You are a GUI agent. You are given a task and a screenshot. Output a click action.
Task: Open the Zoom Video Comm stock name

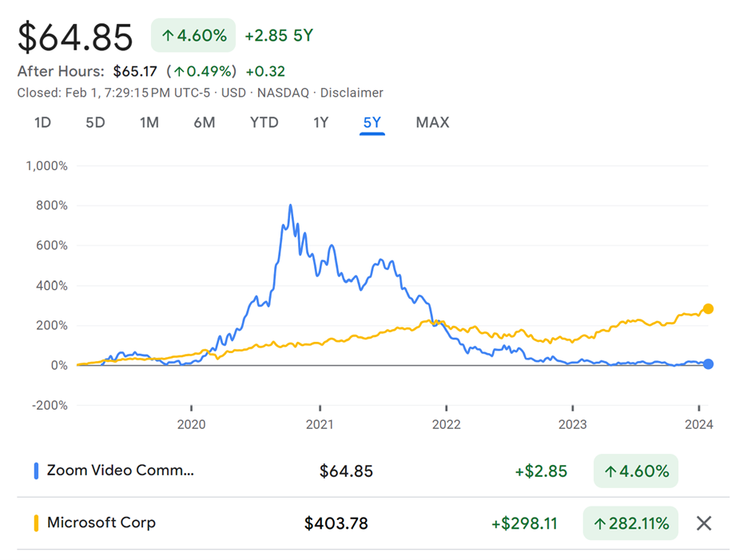click(120, 471)
